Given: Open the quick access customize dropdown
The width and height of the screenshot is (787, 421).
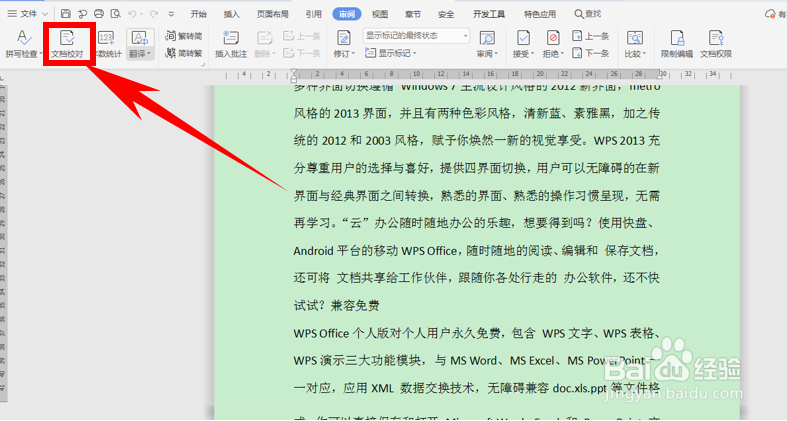Looking at the screenshot, I should pyautogui.click(x=171, y=14).
